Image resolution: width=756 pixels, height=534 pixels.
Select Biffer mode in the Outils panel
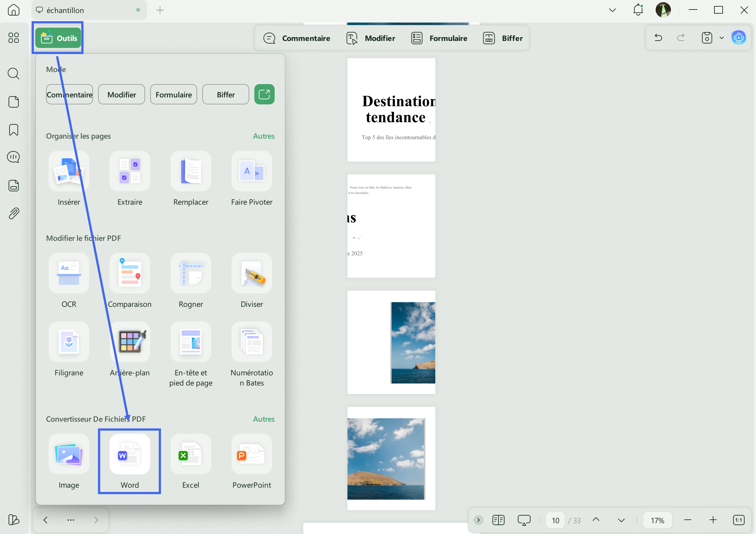tap(225, 95)
